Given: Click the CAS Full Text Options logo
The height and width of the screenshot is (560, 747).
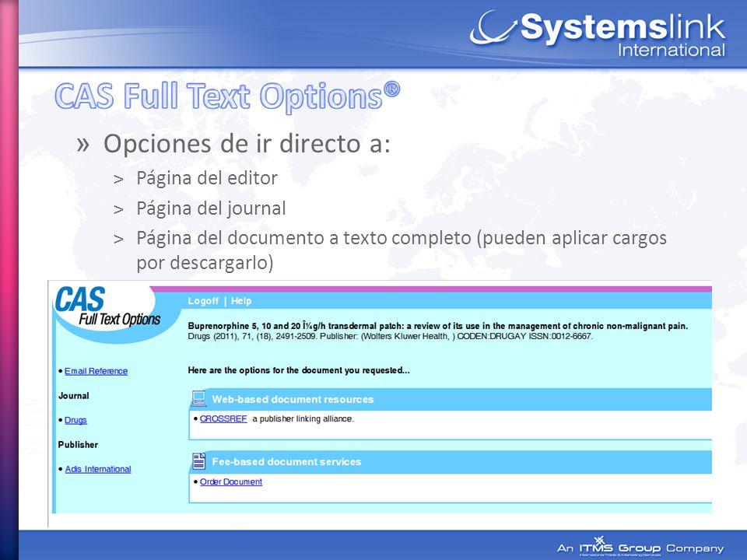Looking at the screenshot, I should click(x=109, y=307).
